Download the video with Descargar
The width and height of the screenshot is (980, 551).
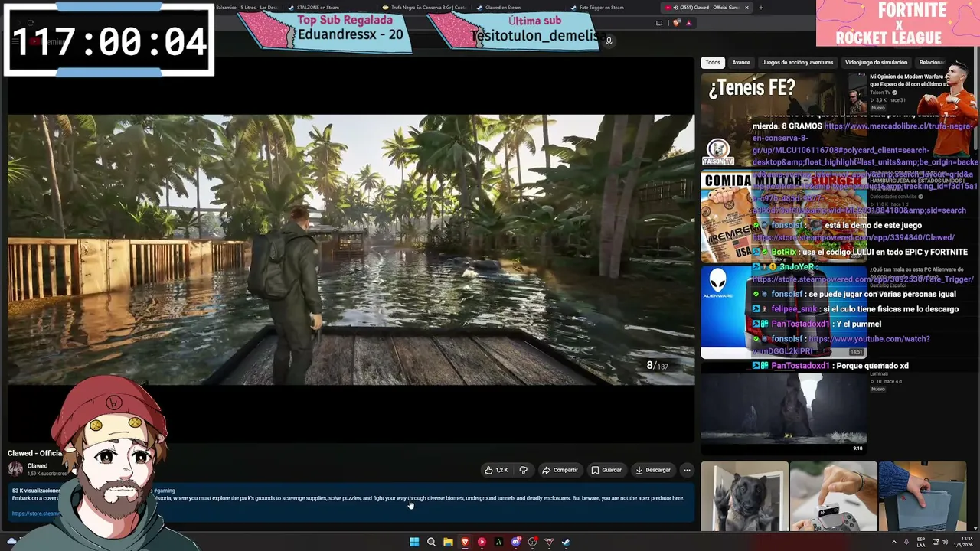(x=652, y=470)
